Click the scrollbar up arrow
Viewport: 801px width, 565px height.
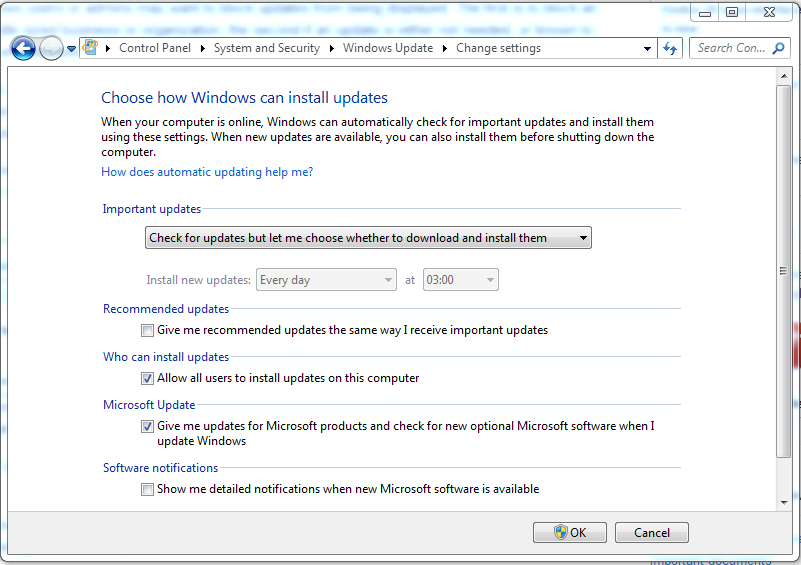[x=784, y=76]
